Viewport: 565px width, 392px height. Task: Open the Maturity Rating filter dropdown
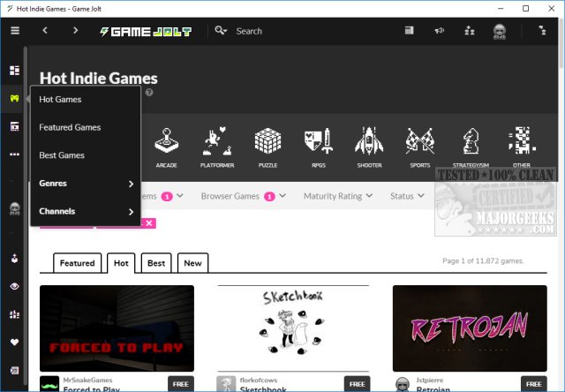337,196
